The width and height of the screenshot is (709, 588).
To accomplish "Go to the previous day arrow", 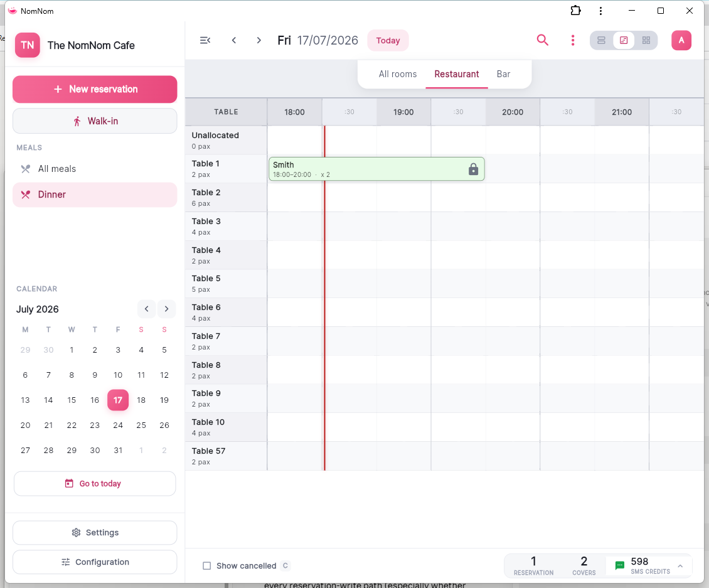I will click(x=234, y=40).
